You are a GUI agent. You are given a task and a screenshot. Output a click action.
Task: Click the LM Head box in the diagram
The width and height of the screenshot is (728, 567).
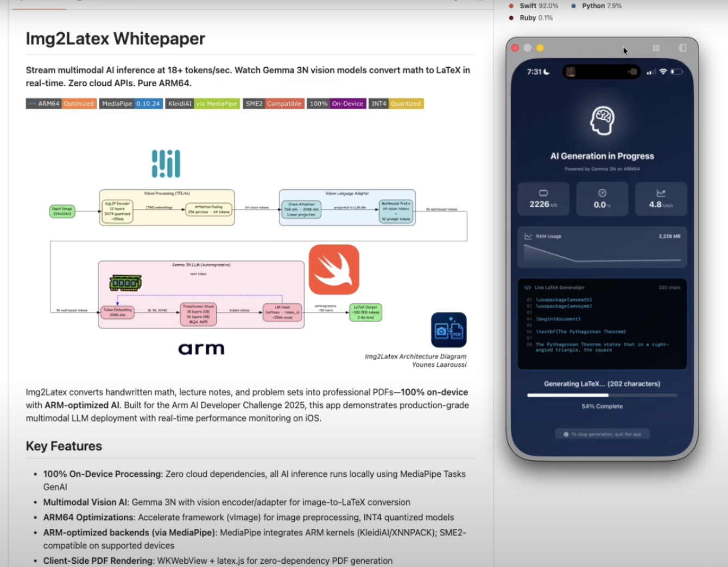coord(282,312)
